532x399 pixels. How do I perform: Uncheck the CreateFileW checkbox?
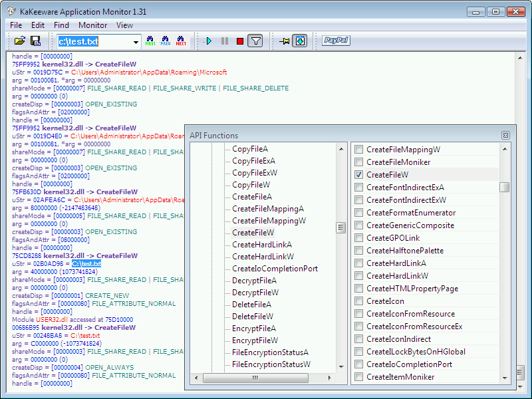(358, 174)
